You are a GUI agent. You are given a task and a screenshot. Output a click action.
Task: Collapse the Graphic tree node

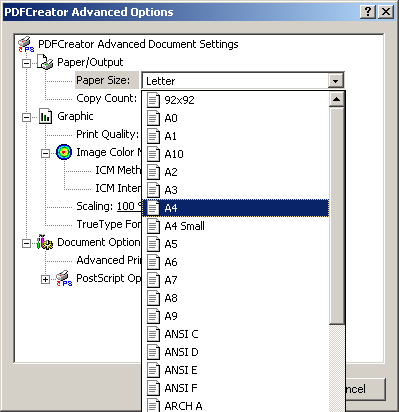point(26,117)
